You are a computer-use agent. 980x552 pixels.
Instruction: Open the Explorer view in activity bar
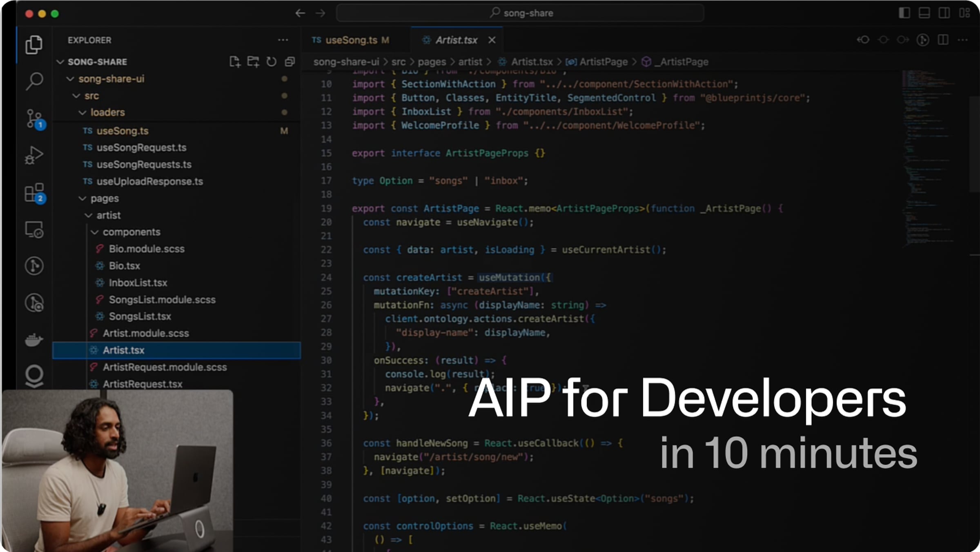pos(34,45)
